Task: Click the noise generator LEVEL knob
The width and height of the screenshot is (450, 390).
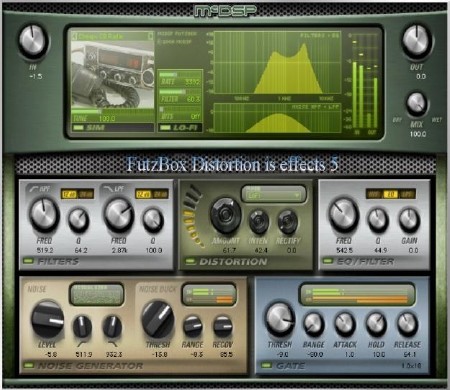Action: [47, 319]
